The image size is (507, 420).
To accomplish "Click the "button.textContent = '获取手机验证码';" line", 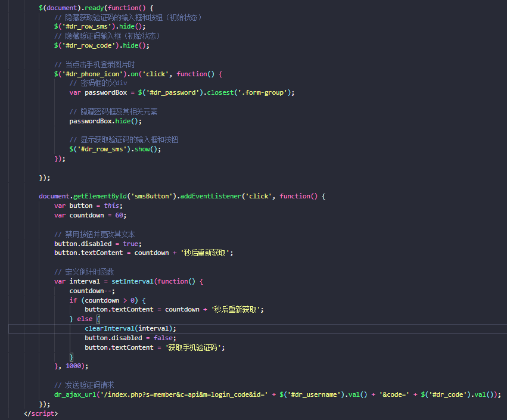I will coord(154,347).
